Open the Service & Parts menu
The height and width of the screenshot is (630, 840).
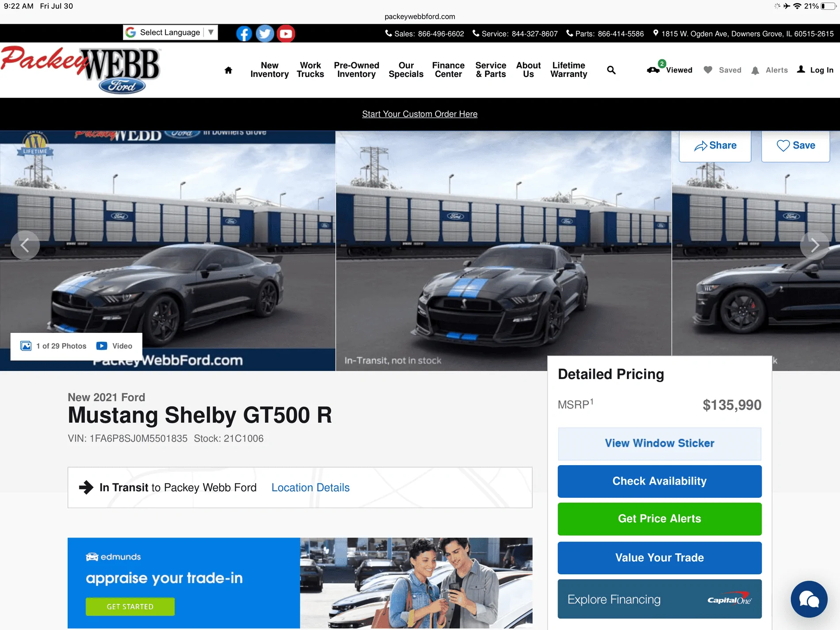click(x=491, y=70)
